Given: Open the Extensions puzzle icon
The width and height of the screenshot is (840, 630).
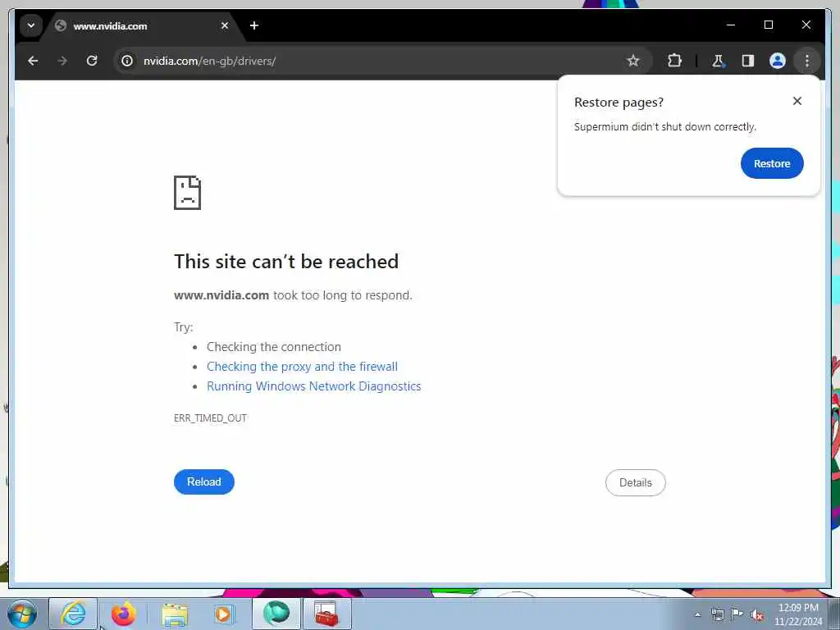Looking at the screenshot, I should 674,61.
